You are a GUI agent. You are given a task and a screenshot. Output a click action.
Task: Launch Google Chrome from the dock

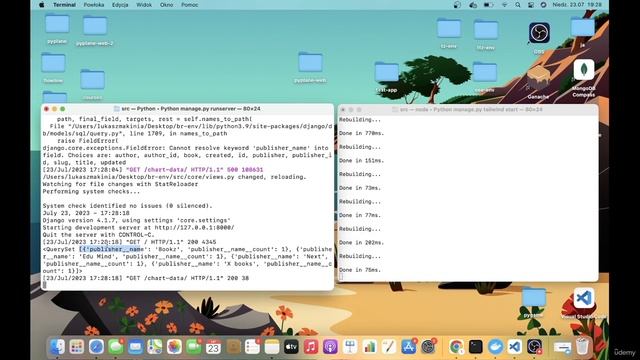click(456, 347)
